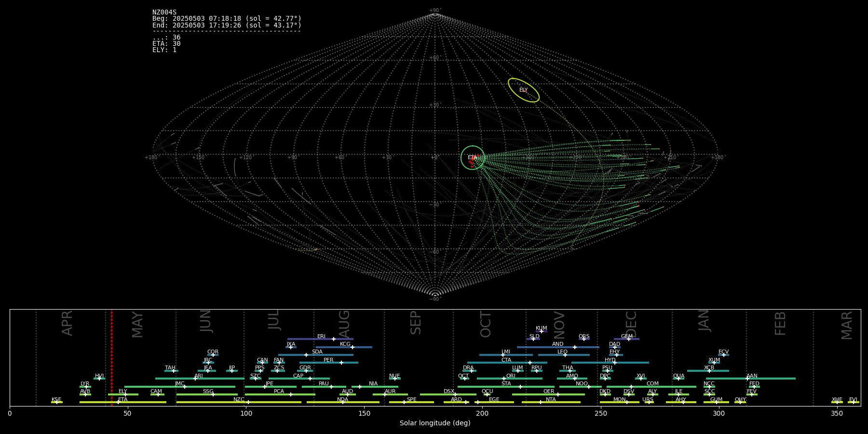Screen dimensions: 868x434
Task: Select the KUM shower label in timeline
Action: 542,328
